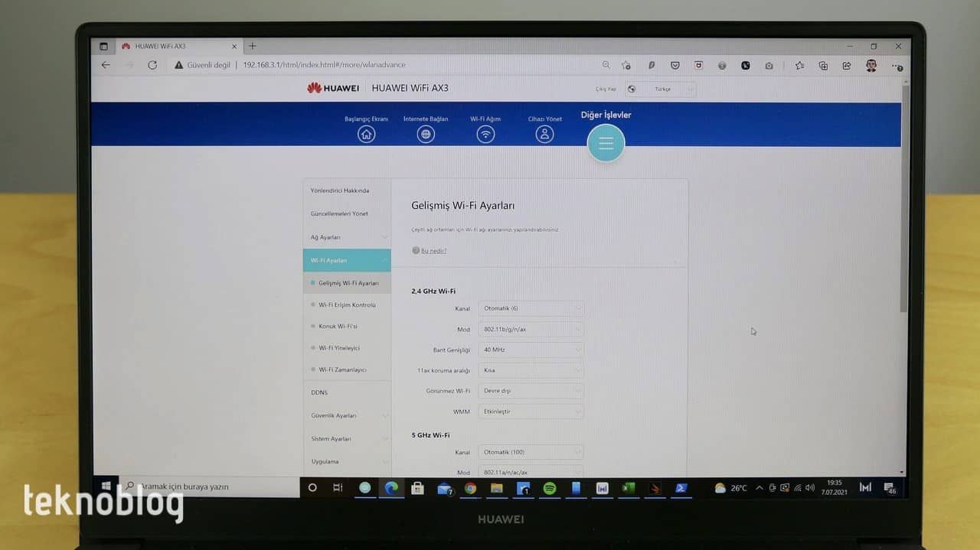Screen dimensions: 980x550
Task: Click Cihazı Yönet user icon
Action: 544,135
